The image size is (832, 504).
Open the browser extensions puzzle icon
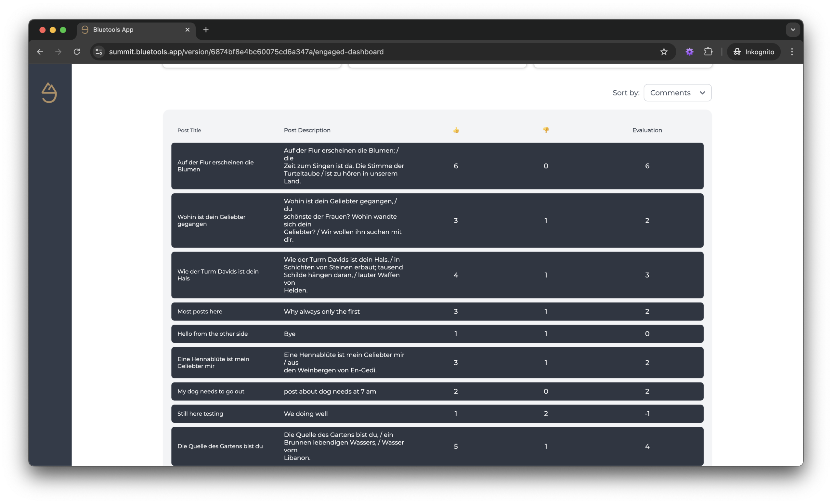(x=708, y=52)
